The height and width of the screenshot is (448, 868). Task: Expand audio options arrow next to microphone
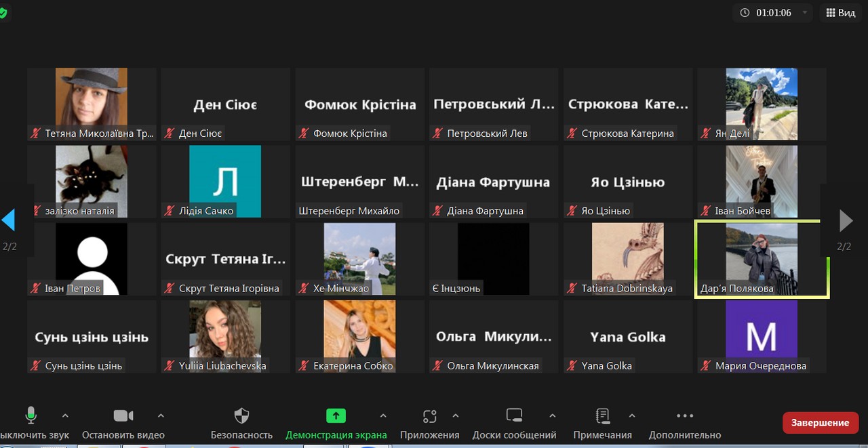coord(65,415)
